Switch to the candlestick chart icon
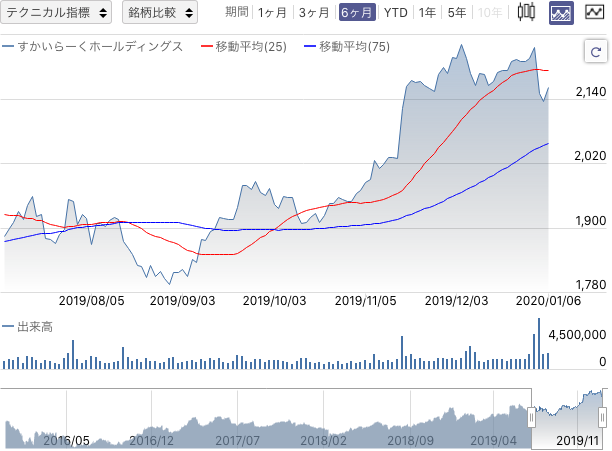The height and width of the screenshot is (451, 612). tap(526, 12)
